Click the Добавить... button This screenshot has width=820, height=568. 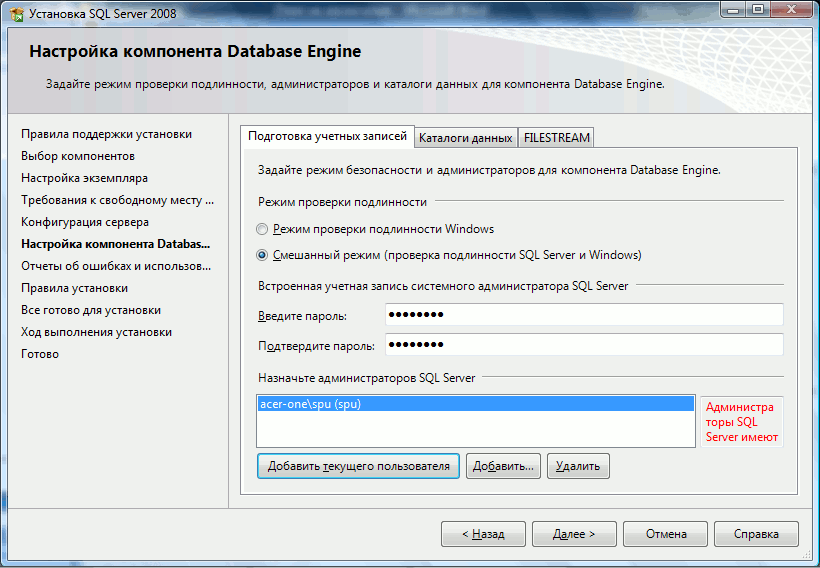(x=503, y=466)
